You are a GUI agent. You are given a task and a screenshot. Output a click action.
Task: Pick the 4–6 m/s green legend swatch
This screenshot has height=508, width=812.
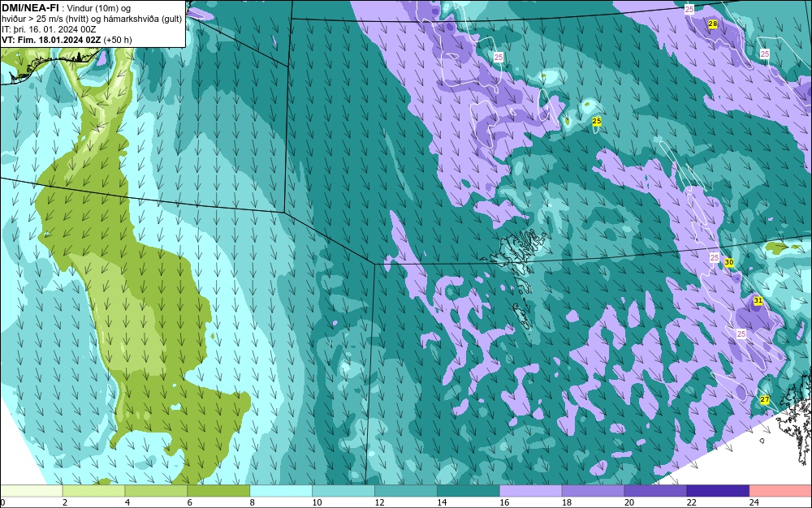(x=156, y=490)
